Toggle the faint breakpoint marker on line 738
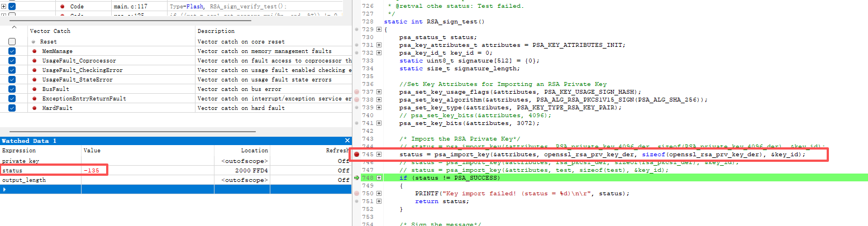Image resolution: width=868 pixels, height=226 pixels. click(356, 99)
